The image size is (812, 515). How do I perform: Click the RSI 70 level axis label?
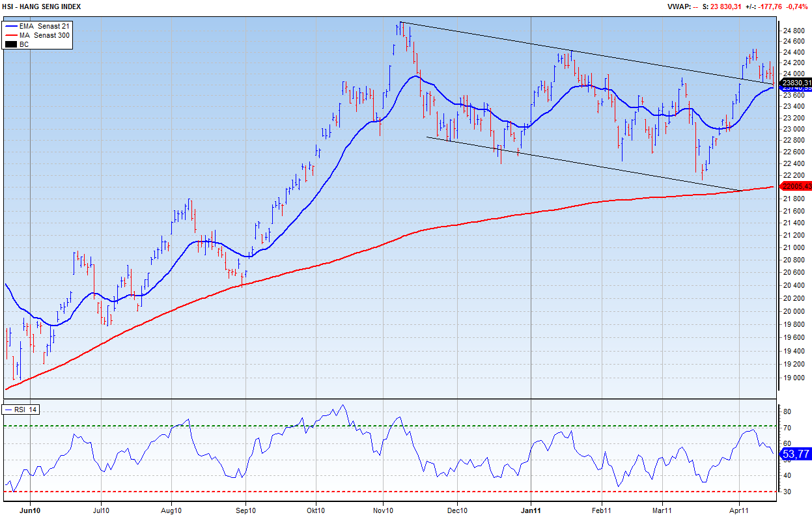point(787,428)
